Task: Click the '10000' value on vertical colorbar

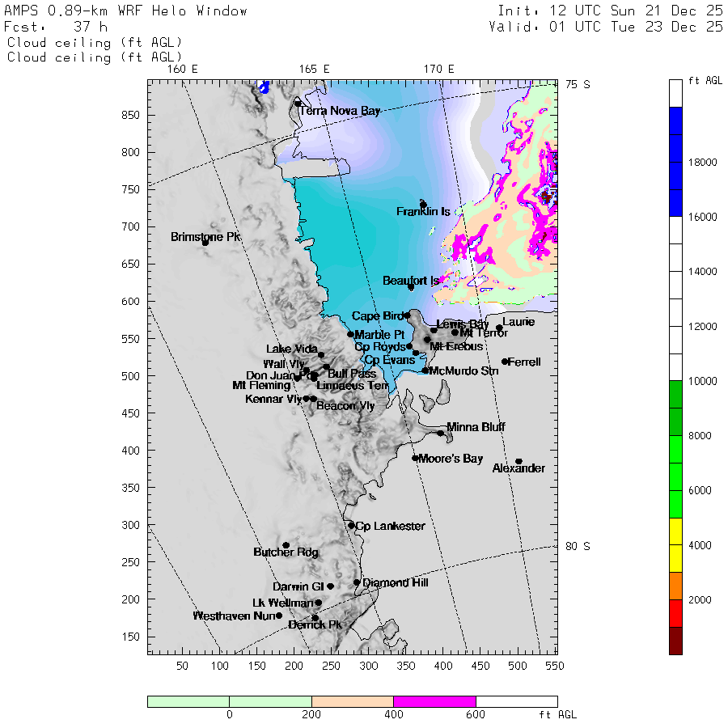Action: coord(703,381)
